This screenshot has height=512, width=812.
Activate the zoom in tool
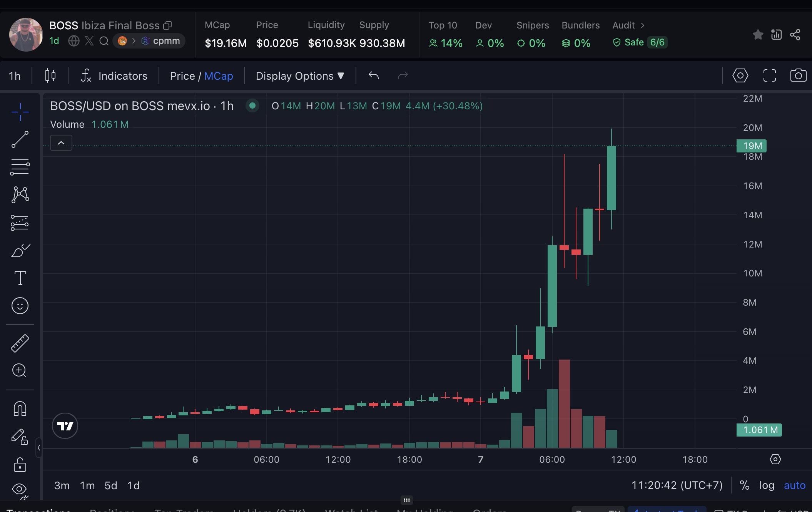[20, 370]
